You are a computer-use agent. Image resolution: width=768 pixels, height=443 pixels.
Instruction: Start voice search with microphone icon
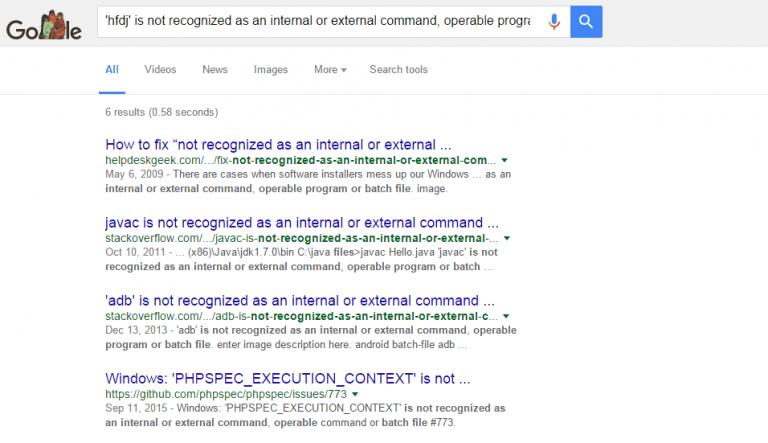(554, 22)
